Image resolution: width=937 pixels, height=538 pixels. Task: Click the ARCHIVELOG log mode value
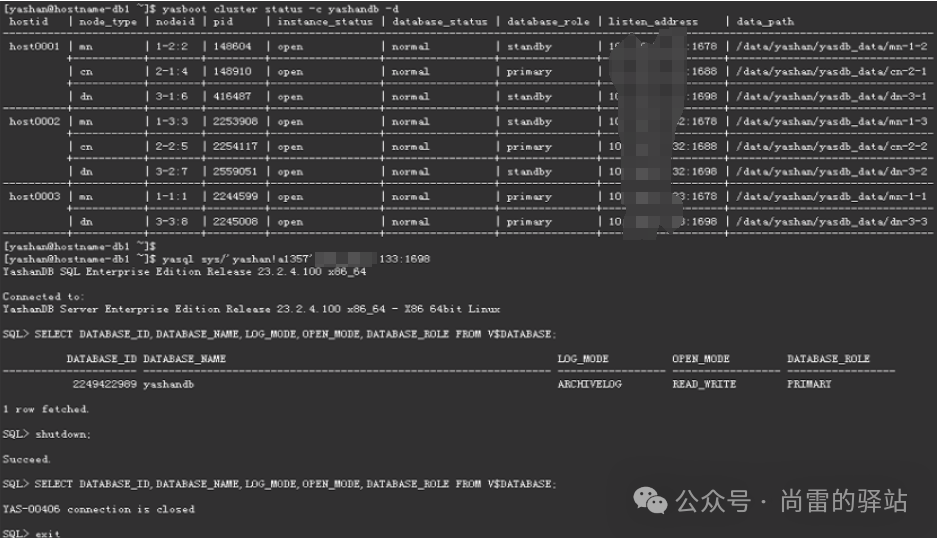coord(589,384)
